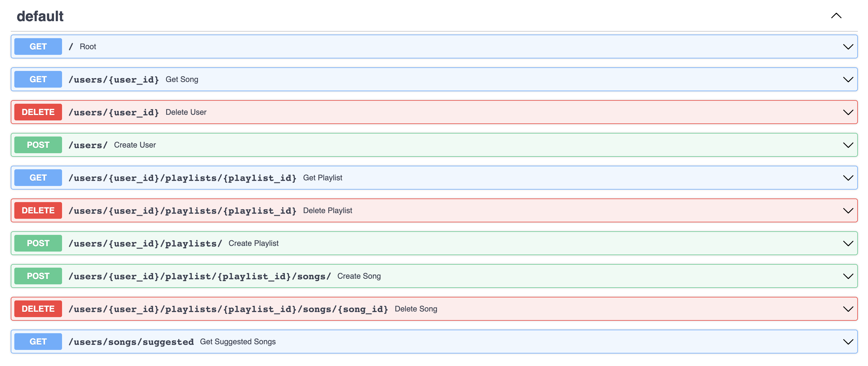Expand the Get Playlist endpoint chevron
Viewport: 868px width, 366px height.
[x=848, y=178]
